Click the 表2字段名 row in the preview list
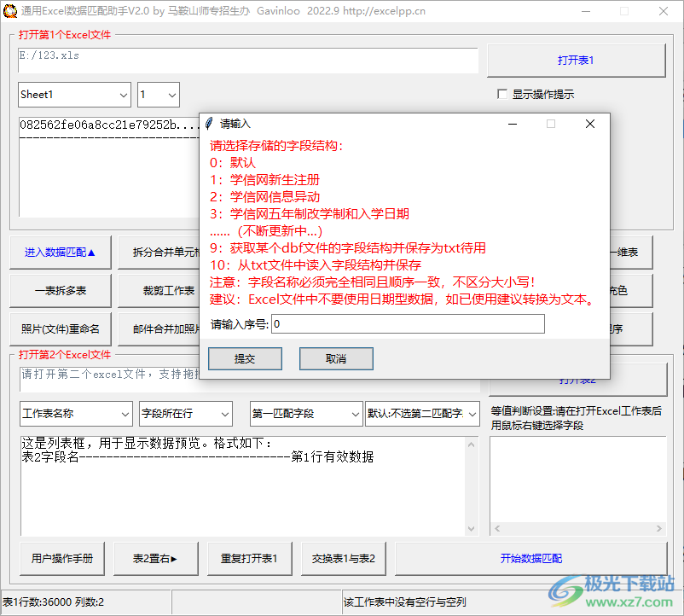The height and width of the screenshot is (616, 684). (197, 456)
